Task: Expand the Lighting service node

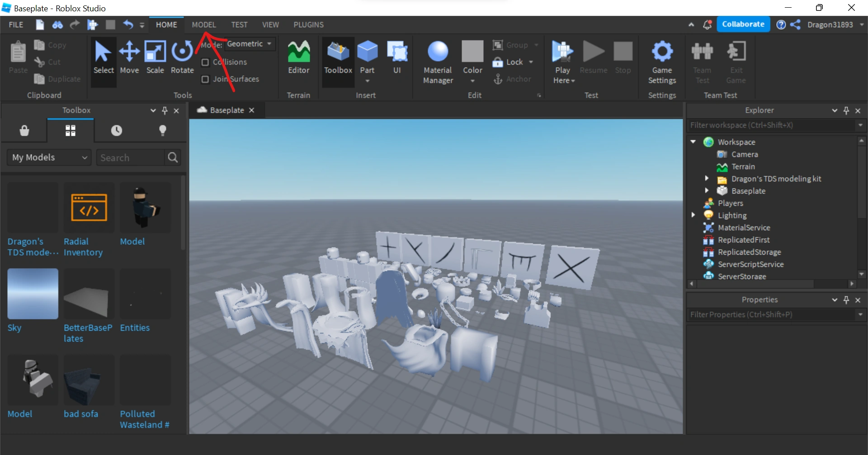Action: [x=693, y=215]
